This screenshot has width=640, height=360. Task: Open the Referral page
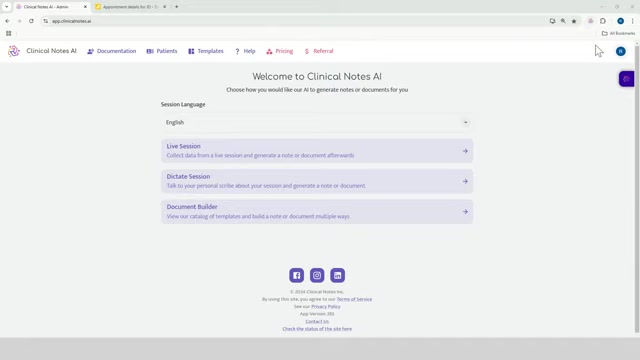tap(319, 51)
